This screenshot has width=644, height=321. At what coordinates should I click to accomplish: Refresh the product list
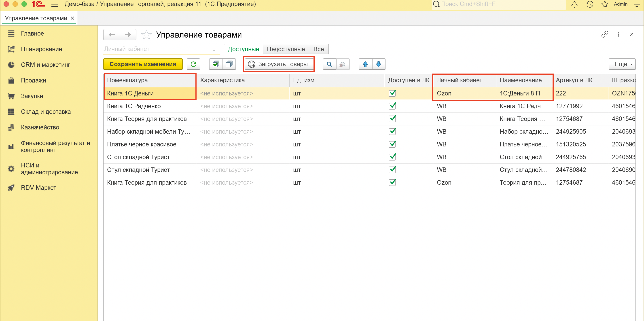pos(193,64)
